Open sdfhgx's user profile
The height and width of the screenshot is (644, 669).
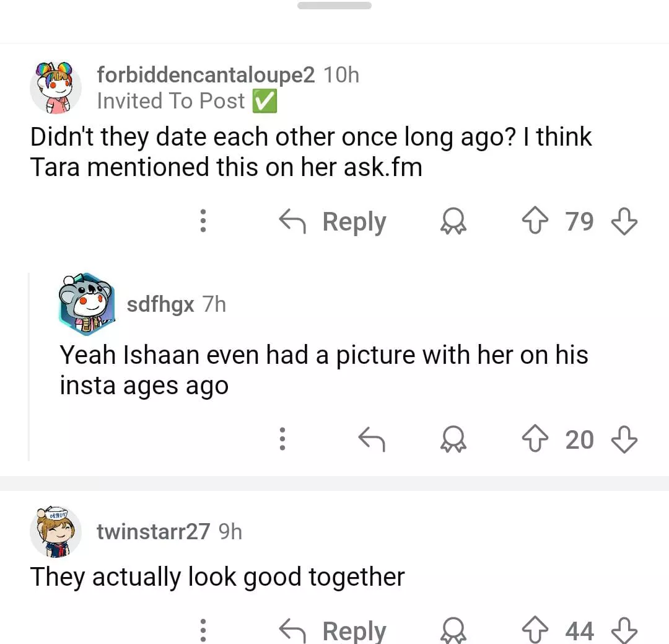pos(160,304)
